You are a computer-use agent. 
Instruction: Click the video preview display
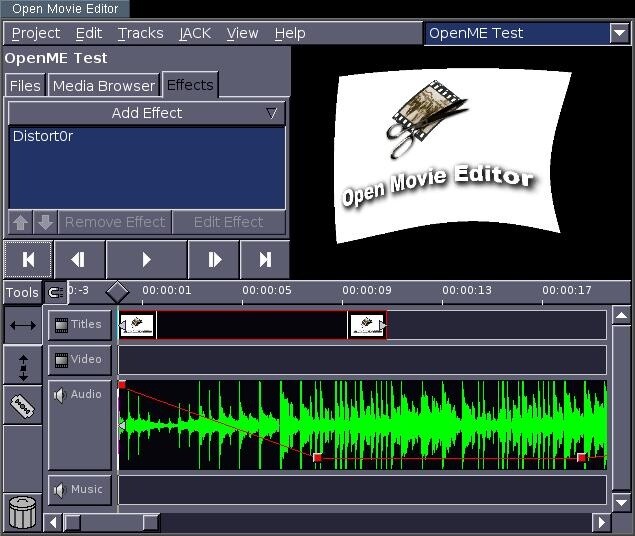point(460,162)
